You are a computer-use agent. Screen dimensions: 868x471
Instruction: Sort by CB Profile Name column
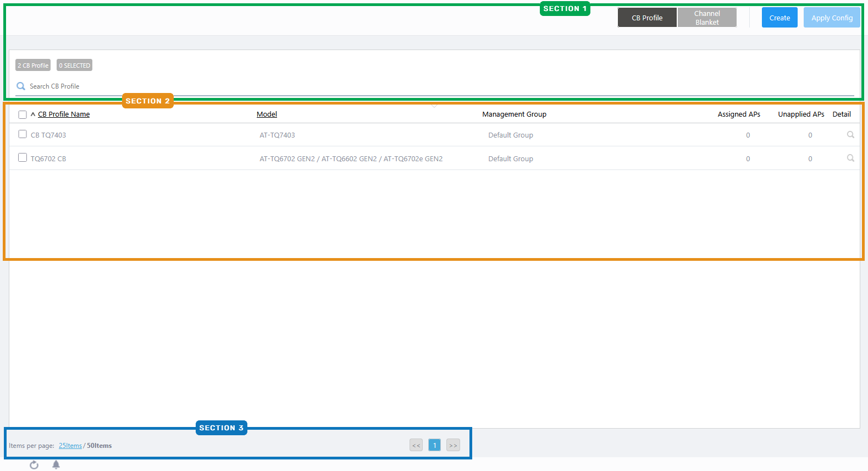click(64, 114)
